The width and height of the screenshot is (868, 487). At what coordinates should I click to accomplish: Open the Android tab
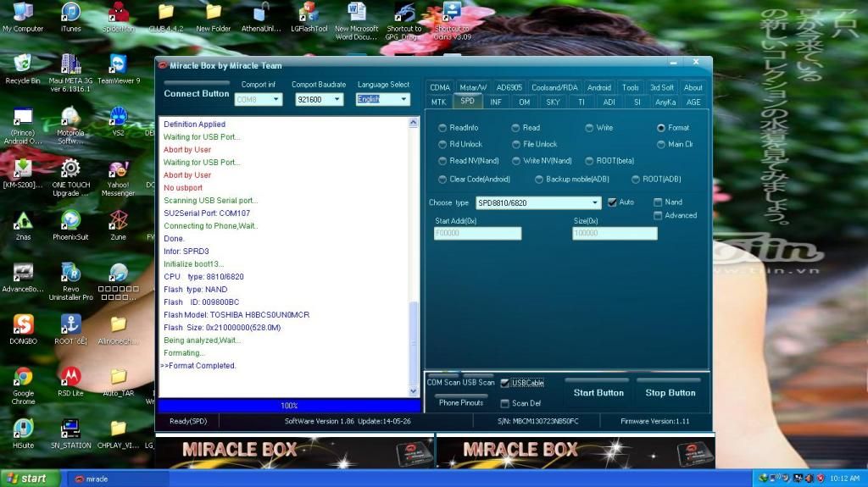(599, 87)
